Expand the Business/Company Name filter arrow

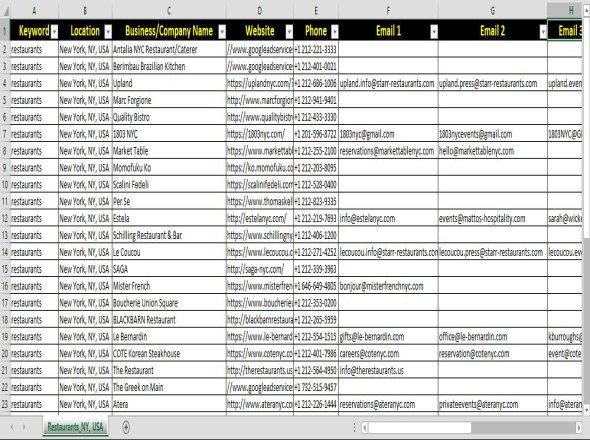point(222,32)
